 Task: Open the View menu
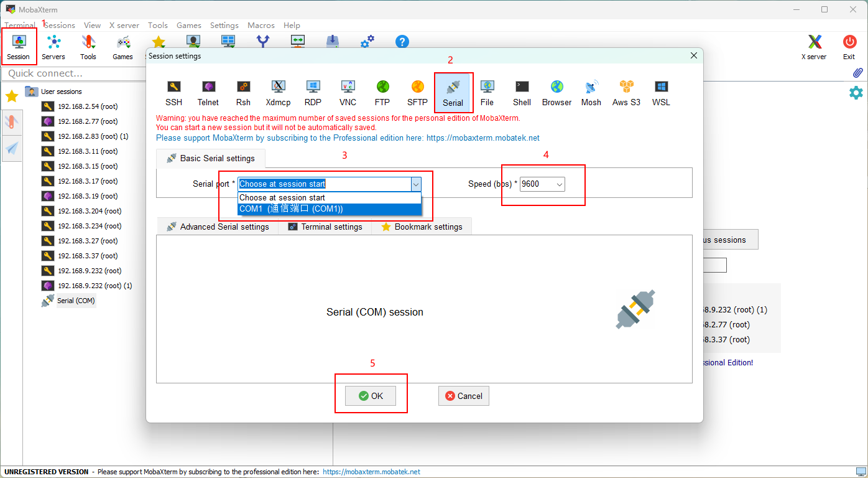coord(92,26)
